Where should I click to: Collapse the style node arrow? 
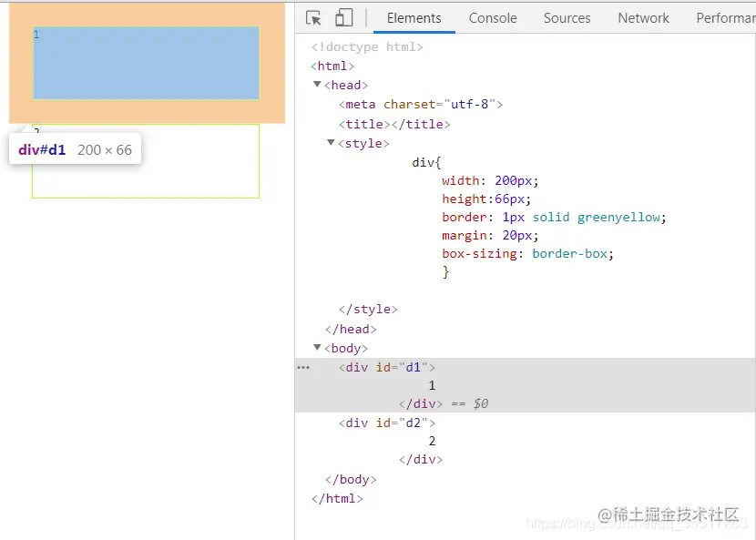click(x=331, y=142)
